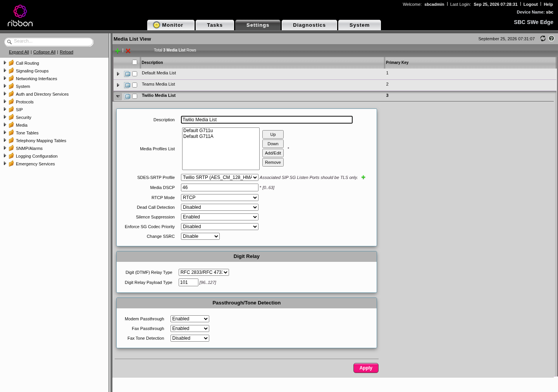Click the Signaling Groups folder icon
The image size is (558, 392).
pos(11,70)
